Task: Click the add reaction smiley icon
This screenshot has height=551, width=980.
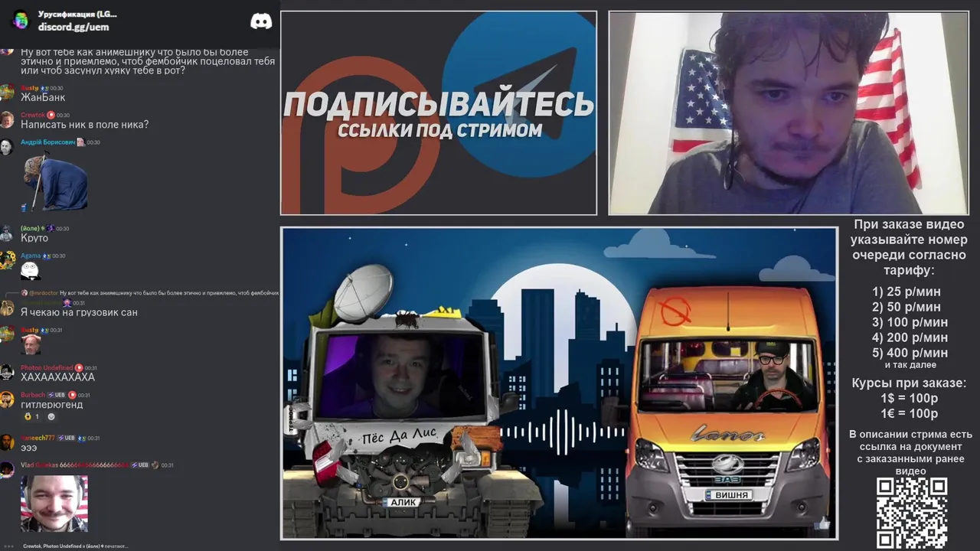Action: [x=51, y=417]
